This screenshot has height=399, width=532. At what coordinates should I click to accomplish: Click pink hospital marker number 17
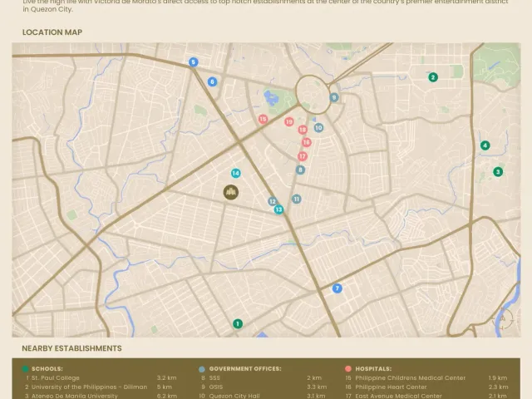pyautogui.click(x=303, y=156)
